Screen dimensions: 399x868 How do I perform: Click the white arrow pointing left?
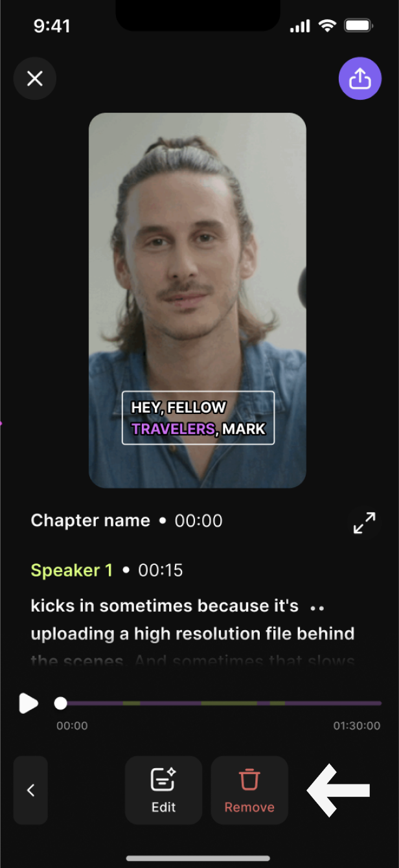(x=338, y=790)
